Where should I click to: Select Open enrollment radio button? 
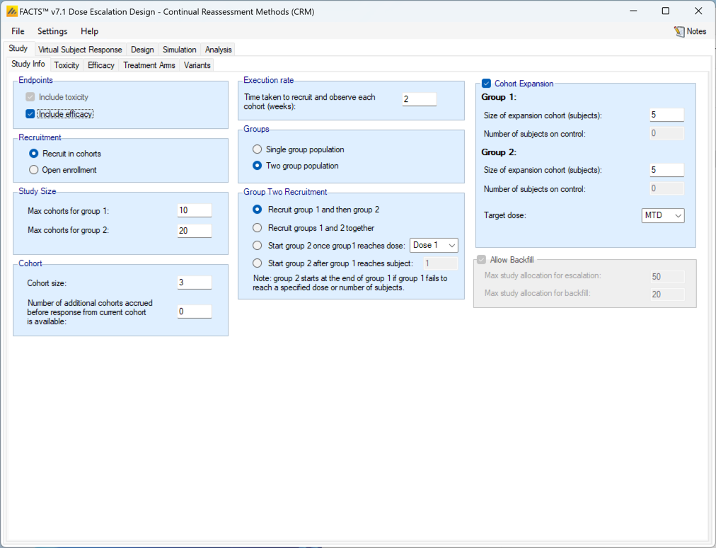(x=34, y=170)
